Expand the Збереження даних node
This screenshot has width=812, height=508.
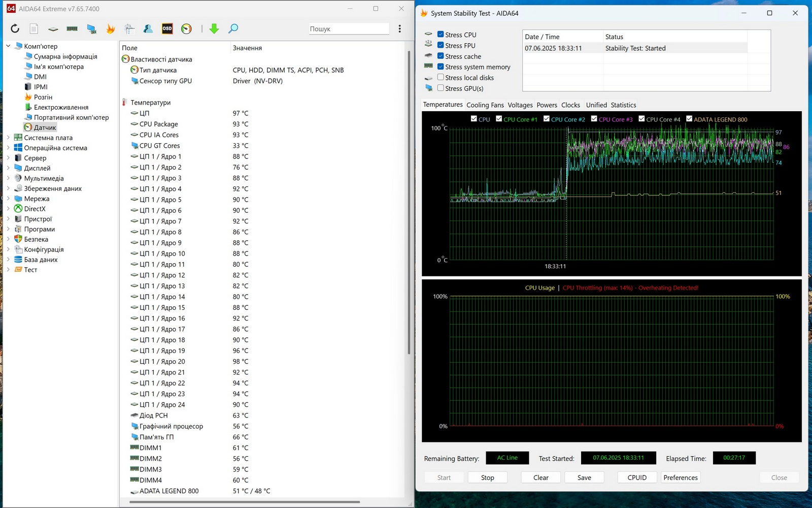(x=8, y=188)
